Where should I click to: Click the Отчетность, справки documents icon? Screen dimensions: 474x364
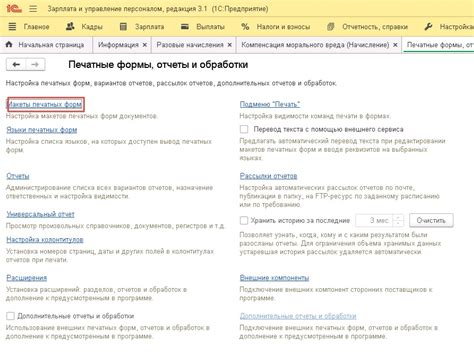point(330,27)
